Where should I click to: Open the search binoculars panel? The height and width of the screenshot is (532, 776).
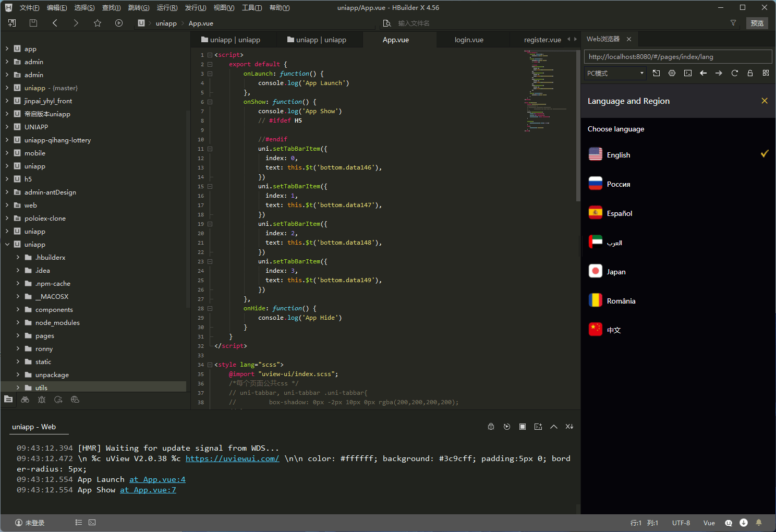[x=25, y=400]
